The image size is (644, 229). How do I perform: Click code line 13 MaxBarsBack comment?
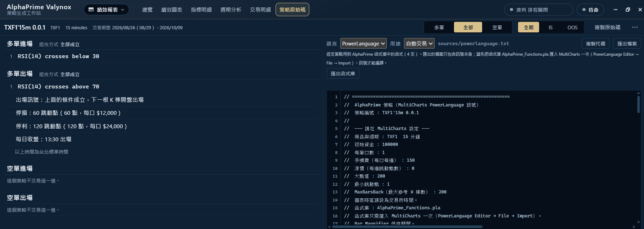click(x=395, y=192)
